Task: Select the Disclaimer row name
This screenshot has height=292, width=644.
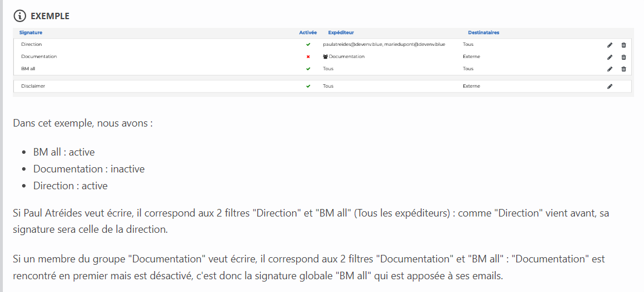Action: click(33, 86)
